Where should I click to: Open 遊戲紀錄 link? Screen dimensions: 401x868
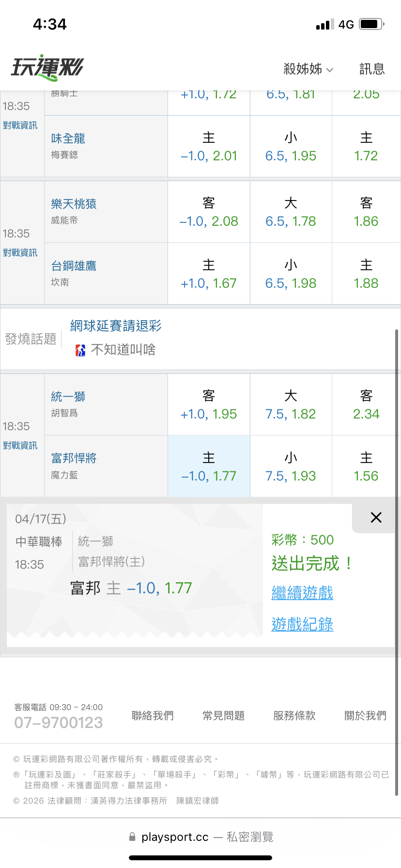coord(302,624)
